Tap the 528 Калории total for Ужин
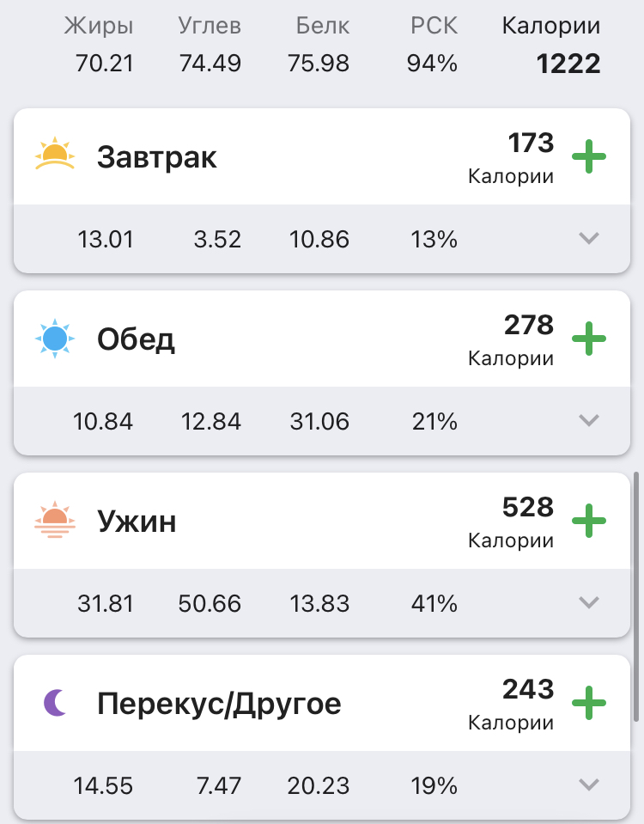 pyautogui.click(x=527, y=507)
